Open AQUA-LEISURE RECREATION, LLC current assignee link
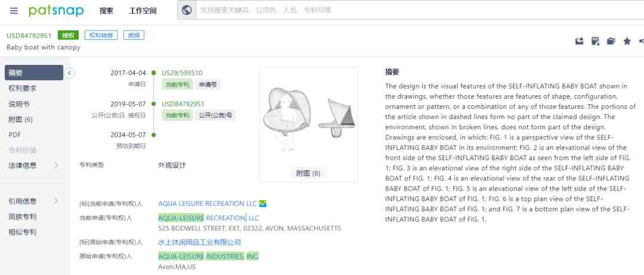Viewport: 644px width, 275px height. tap(209, 218)
